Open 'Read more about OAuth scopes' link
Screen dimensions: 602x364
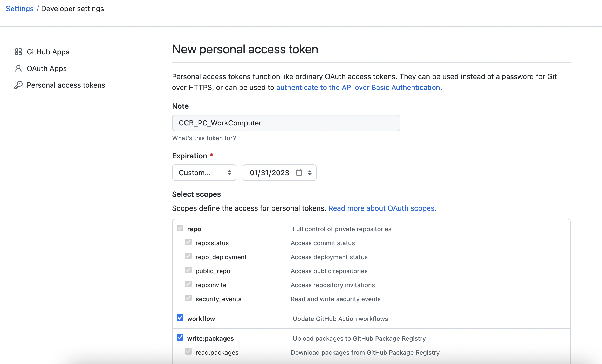(x=382, y=208)
